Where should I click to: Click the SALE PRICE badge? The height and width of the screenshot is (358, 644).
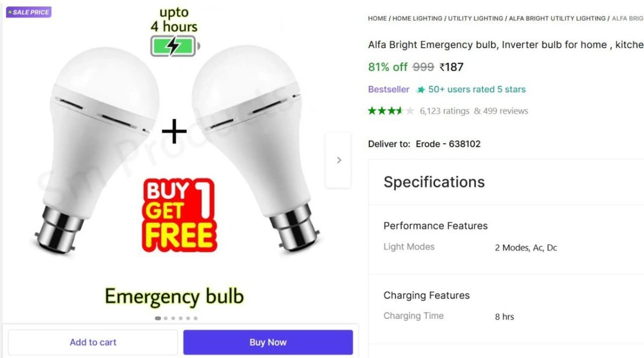[28, 12]
